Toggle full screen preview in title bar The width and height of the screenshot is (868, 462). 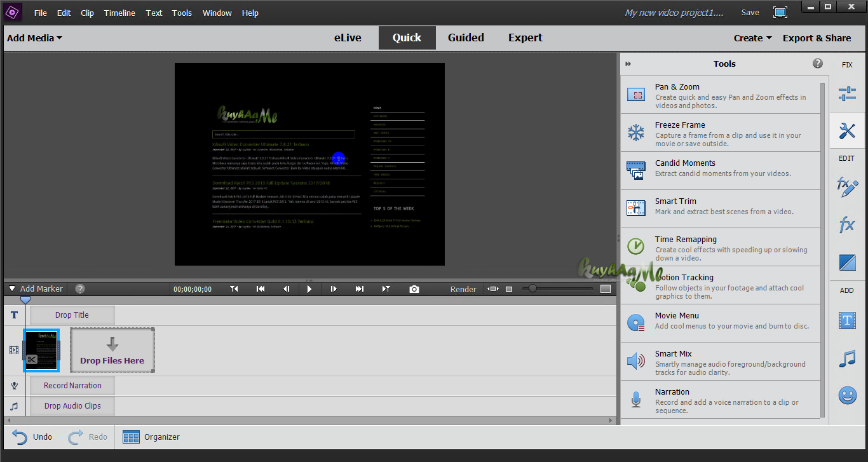pos(780,12)
